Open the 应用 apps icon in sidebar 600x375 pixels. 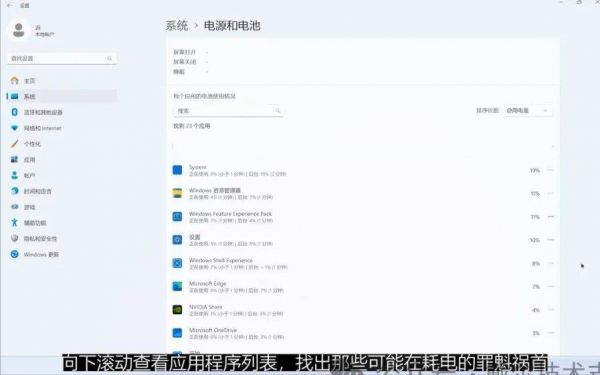click(15, 160)
